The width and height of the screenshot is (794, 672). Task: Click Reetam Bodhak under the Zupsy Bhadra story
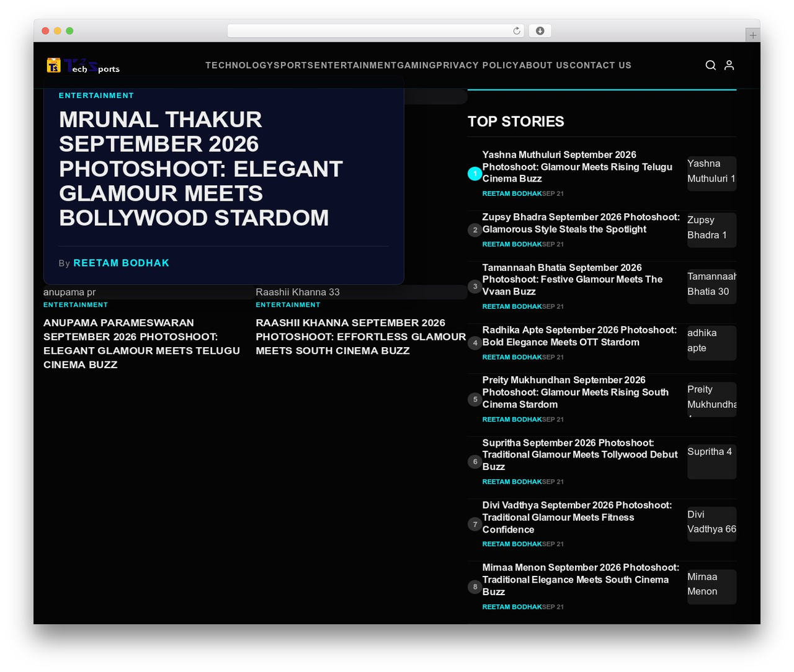pyautogui.click(x=512, y=244)
